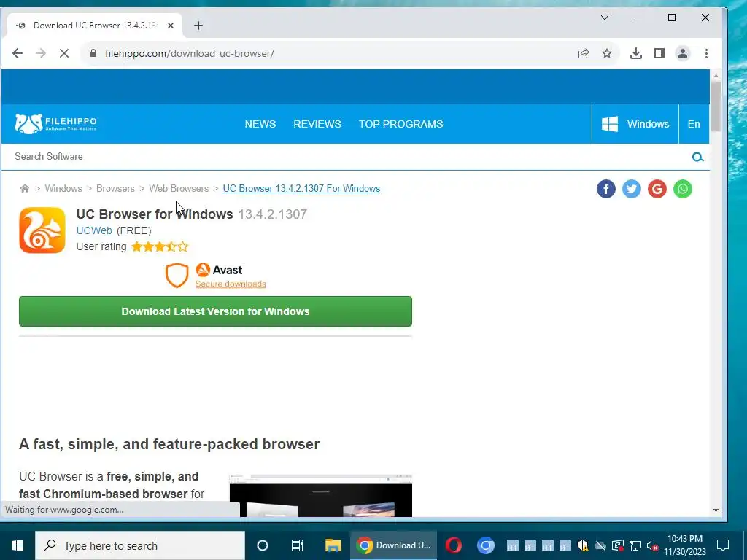Open the Chrome three-dot menu
Screen dimensions: 747x560
point(706,53)
